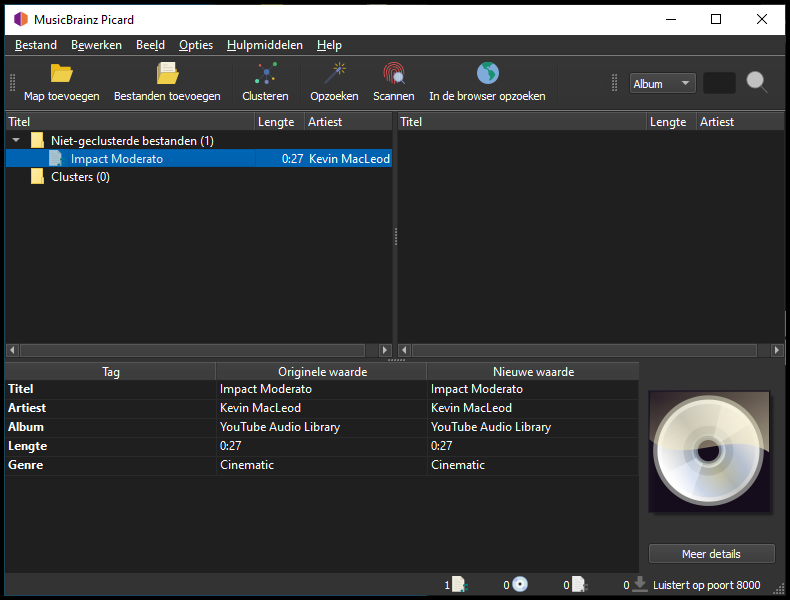Sort right pane by Lengte column
The height and width of the screenshot is (600, 790).
[x=672, y=122]
